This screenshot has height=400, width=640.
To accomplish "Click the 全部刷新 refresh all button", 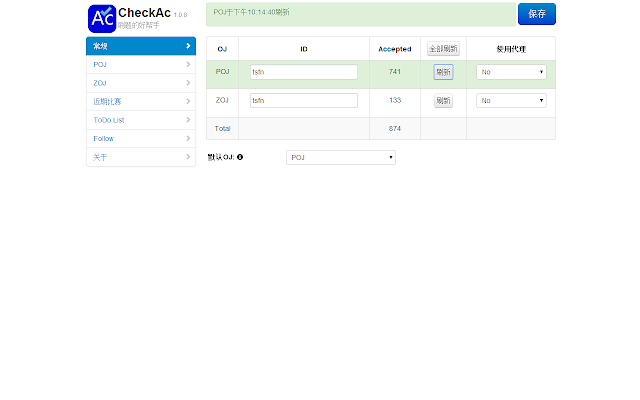I will coord(443,49).
